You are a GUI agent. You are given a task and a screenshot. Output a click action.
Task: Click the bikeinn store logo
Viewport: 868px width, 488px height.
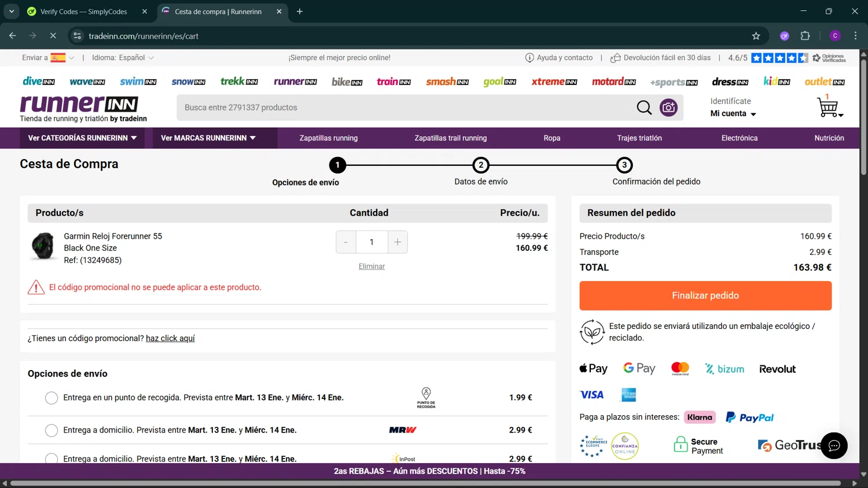[x=347, y=82]
